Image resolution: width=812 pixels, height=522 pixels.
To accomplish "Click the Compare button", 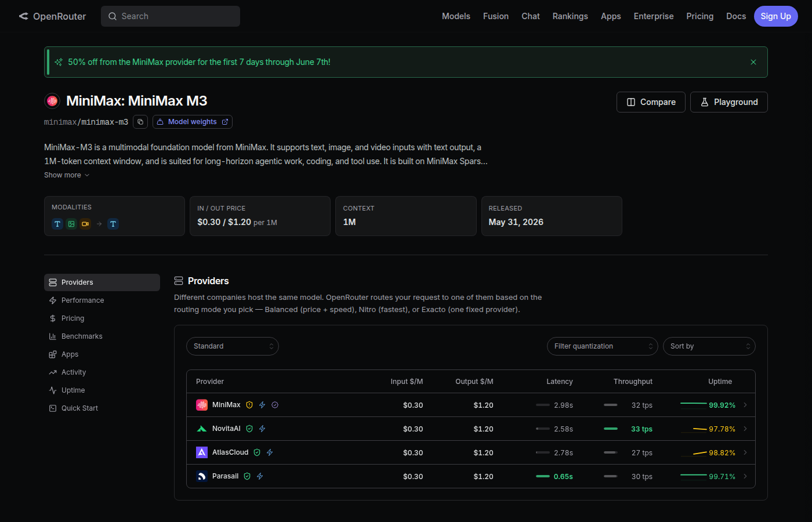I will (x=651, y=102).
